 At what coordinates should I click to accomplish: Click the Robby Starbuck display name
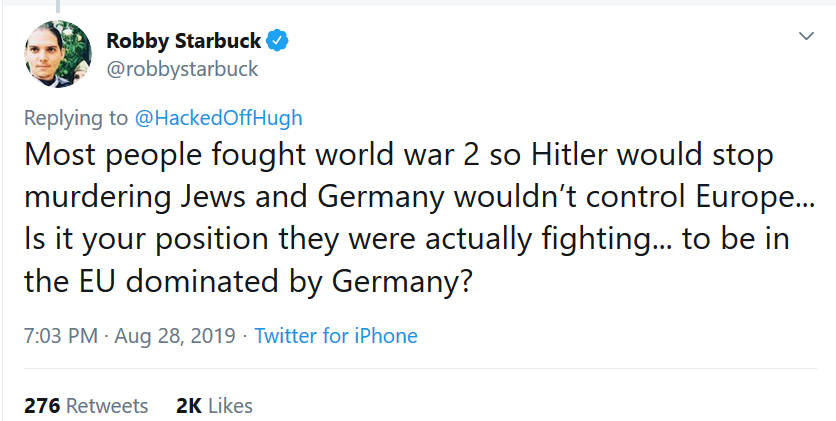click(x=183, y=41)
